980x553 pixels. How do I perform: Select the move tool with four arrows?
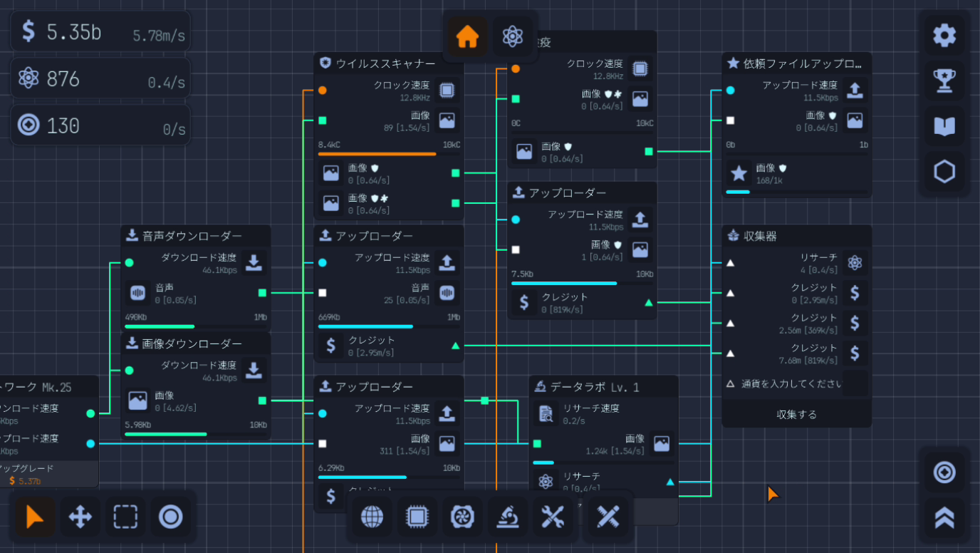(80, 517)
